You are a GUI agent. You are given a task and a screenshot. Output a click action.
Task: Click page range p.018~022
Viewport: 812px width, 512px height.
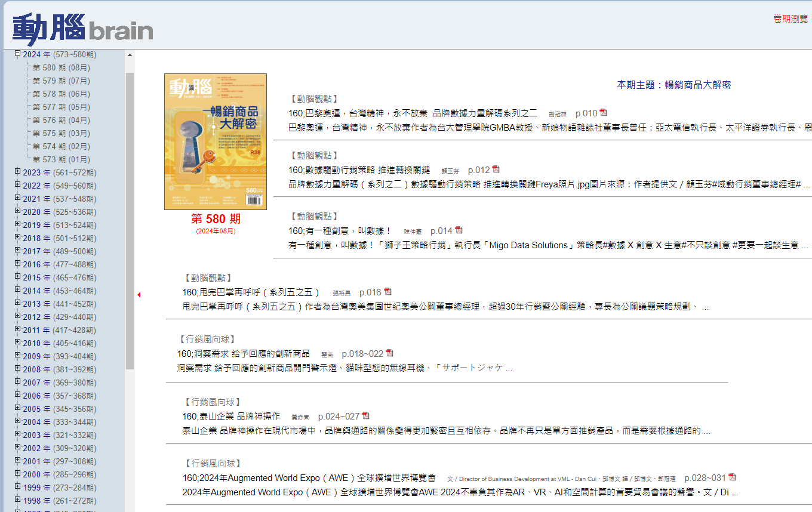pyautogui.click(x=362, y=354)
